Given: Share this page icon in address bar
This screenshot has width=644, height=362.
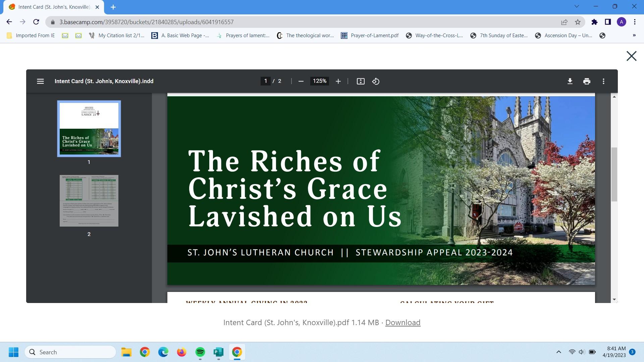Looking at the screenshot, I should [564, 22].
